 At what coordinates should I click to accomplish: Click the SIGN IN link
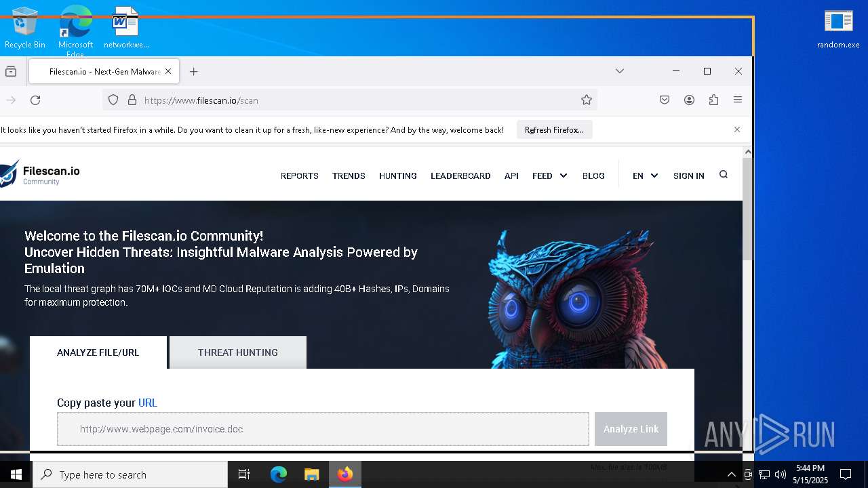pyautogui.click(x=688, y=176)
